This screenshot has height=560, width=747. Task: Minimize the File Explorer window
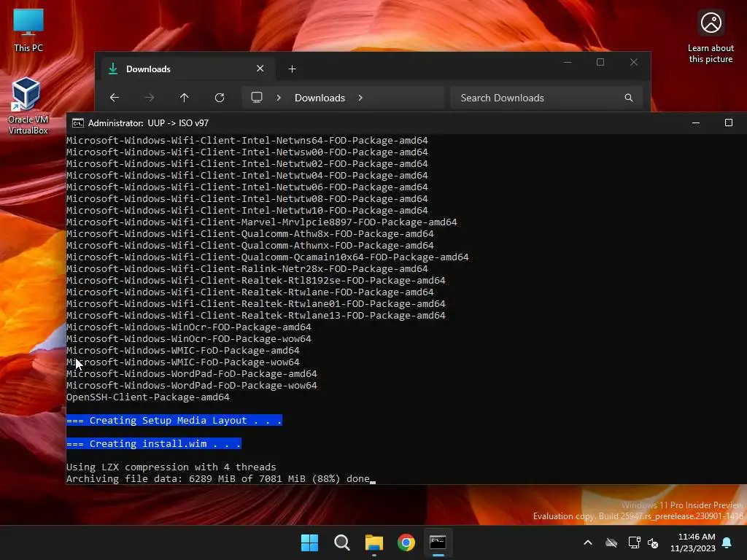(x=568, y=63)
